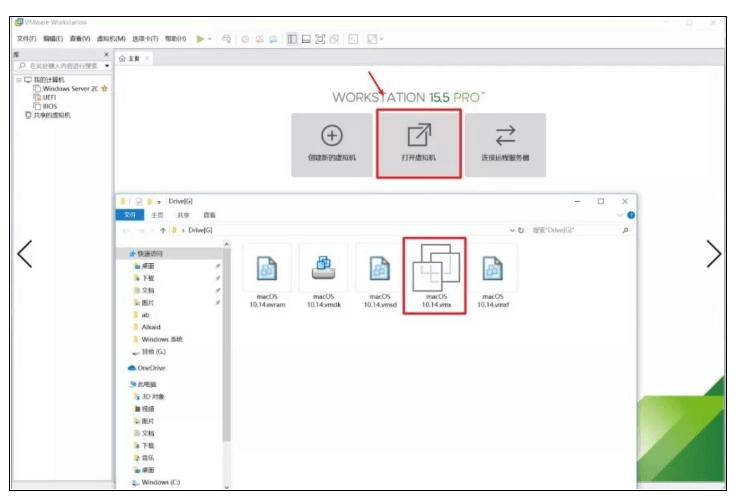Image resolution: width=746 pixels, height=497 pixels.
Task: Collapse the 我的计算机 tree node
Action: coord(17,79)
